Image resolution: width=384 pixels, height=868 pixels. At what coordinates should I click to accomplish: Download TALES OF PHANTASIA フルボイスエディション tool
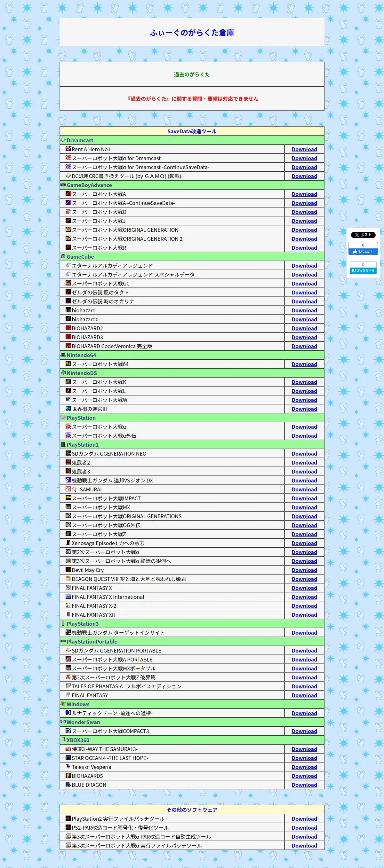pyautogui.click(x=304, y=686)
